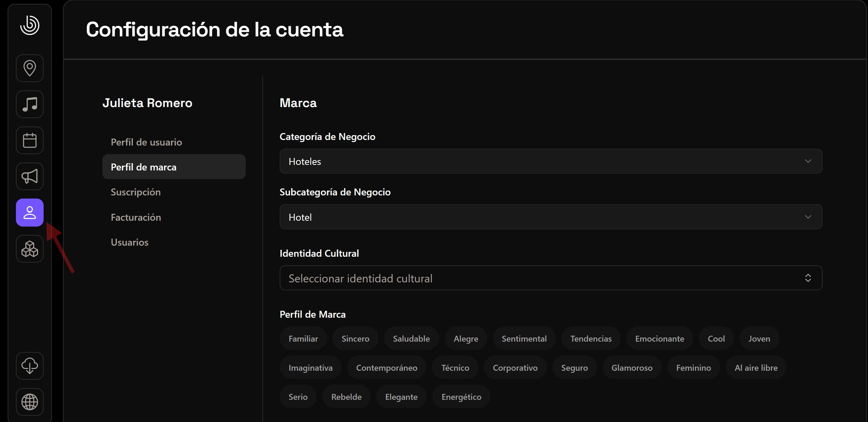Toggle the Elegante brand profile tag

[x=401, y=397]
